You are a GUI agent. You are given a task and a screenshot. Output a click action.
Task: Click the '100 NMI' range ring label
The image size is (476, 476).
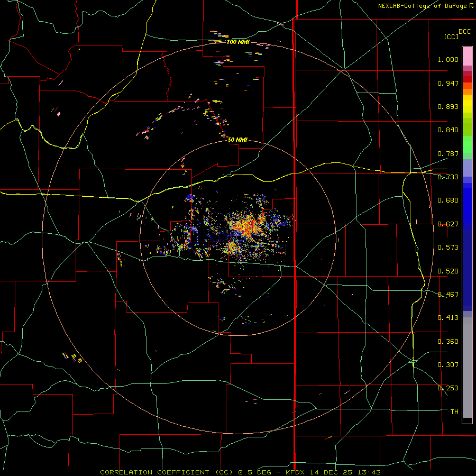pos(238,42)
